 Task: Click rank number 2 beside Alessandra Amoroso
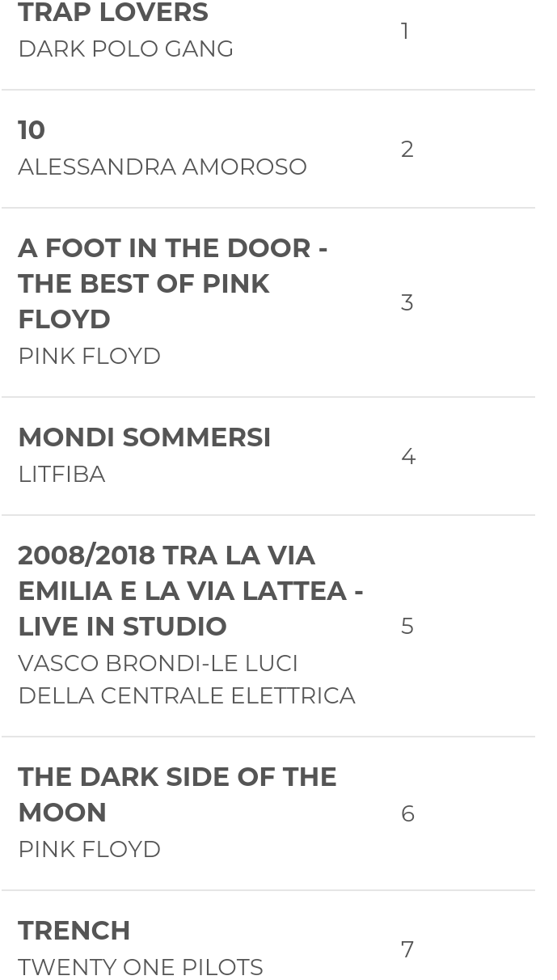coord(407,149)
